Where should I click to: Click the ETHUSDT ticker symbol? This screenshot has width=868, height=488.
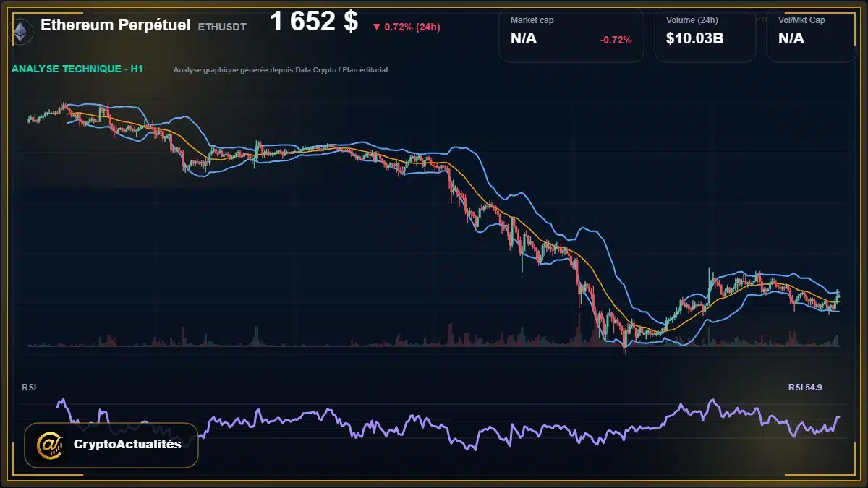pyautogui.click(x=222, y=27)
